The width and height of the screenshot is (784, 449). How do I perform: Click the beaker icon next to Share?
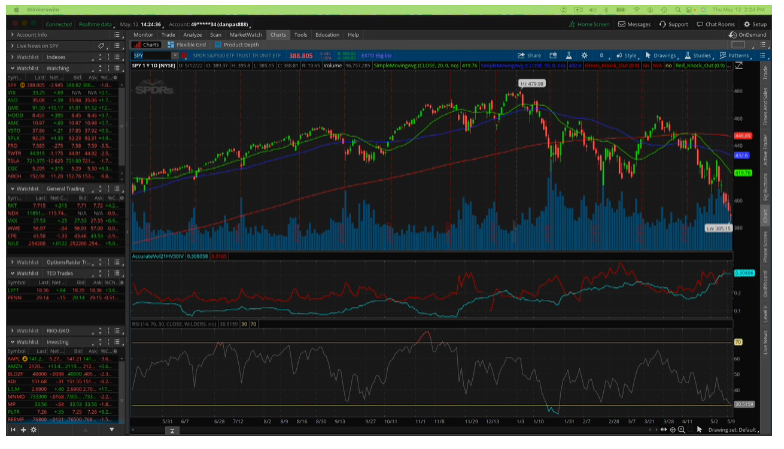[x=568, y=56]
